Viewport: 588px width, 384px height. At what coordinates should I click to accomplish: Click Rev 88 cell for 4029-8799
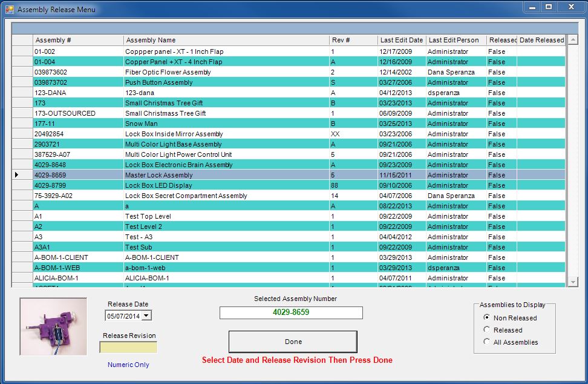click(x=353, y=185)
